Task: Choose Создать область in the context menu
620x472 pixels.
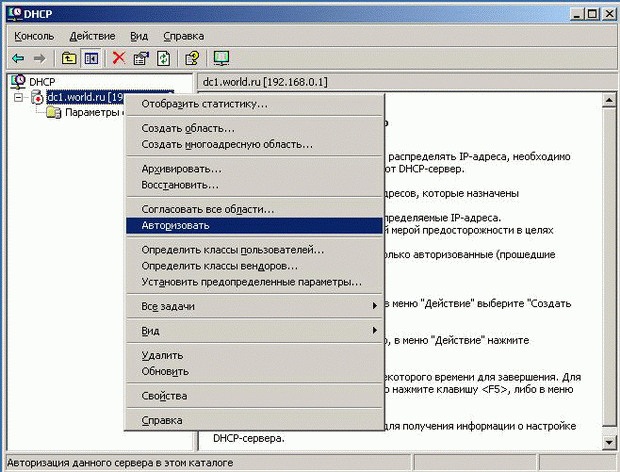Action: (x=188, y=128)
